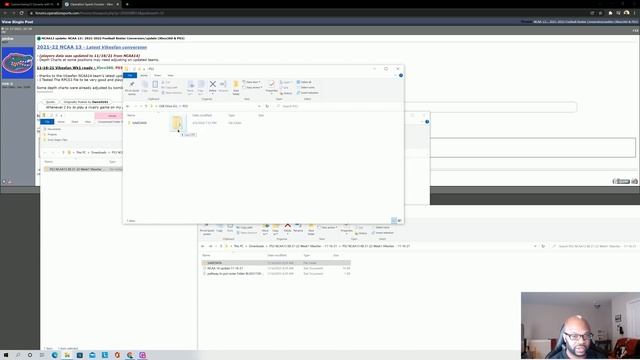Open recent locations dropdown in PS3 window
This screenshot has height=360, width=640.
point(141,106)
